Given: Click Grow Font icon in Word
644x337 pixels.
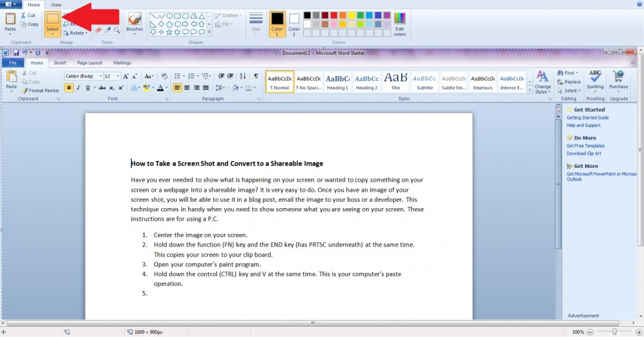Looking at the screenshot, I should pos(126,76).
